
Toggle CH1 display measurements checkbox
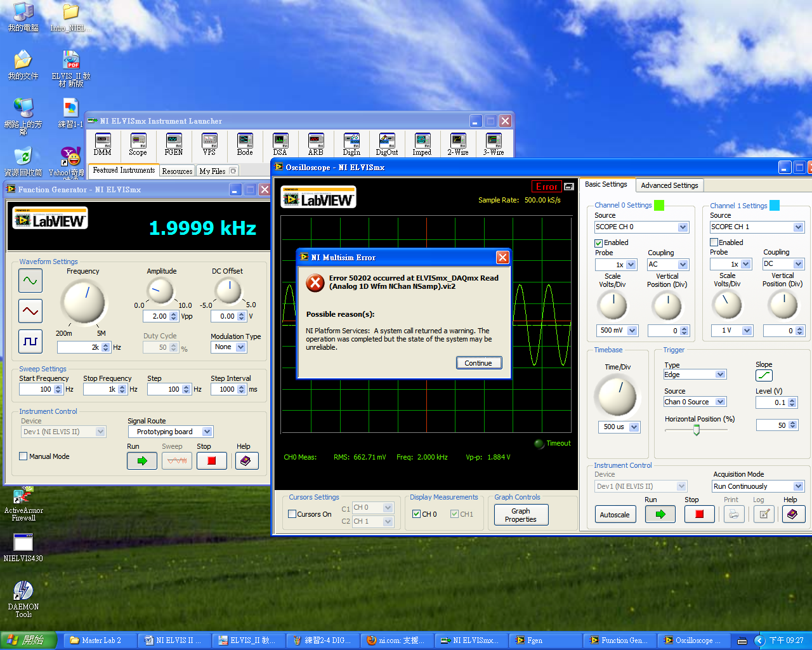point(454,514)
